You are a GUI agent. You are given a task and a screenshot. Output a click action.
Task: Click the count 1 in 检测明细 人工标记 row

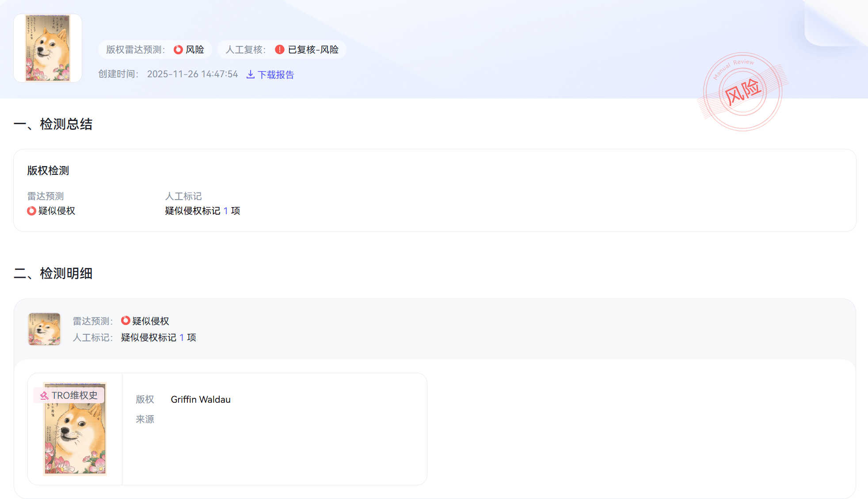coord(182,338)
